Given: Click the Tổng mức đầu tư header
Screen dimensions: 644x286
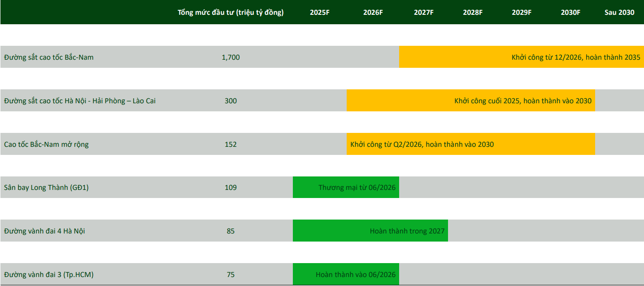Looking at the screenshot, I should coord(231,13).
